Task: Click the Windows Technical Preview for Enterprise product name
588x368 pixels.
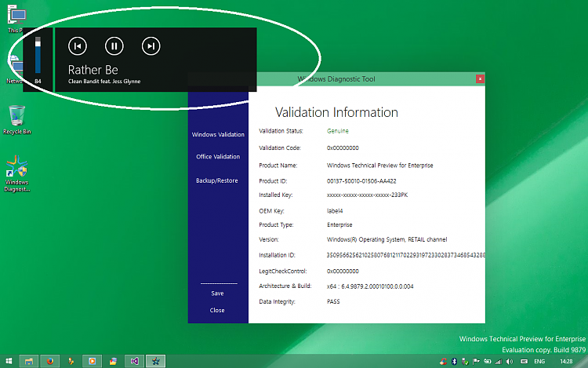Action: [380, 166]
